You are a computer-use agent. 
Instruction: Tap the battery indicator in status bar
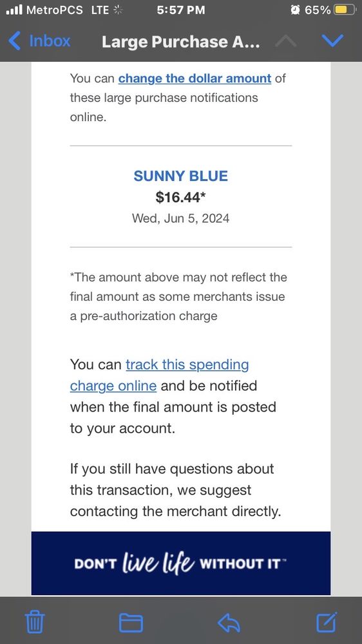(345, 10)
